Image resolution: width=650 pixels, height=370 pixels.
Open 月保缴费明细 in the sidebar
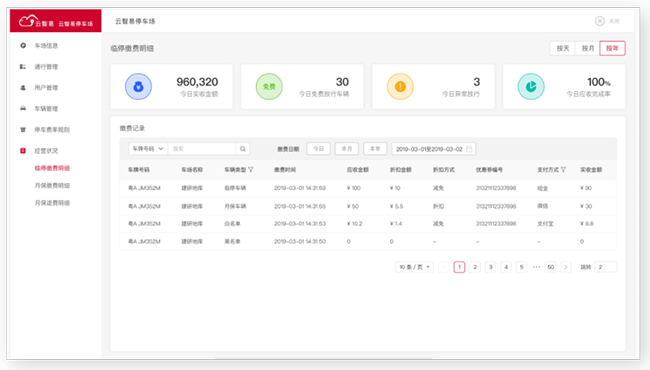coord(52,186)
